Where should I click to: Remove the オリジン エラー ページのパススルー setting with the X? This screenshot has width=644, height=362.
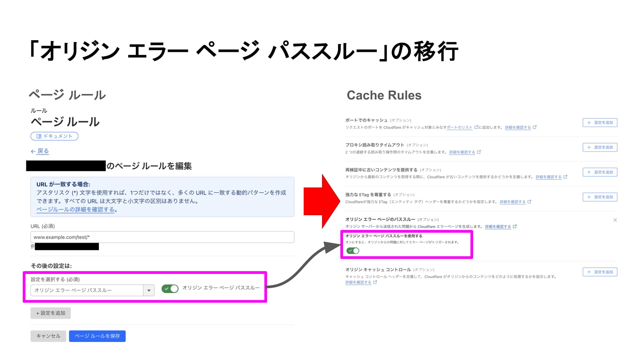(615, 220)
